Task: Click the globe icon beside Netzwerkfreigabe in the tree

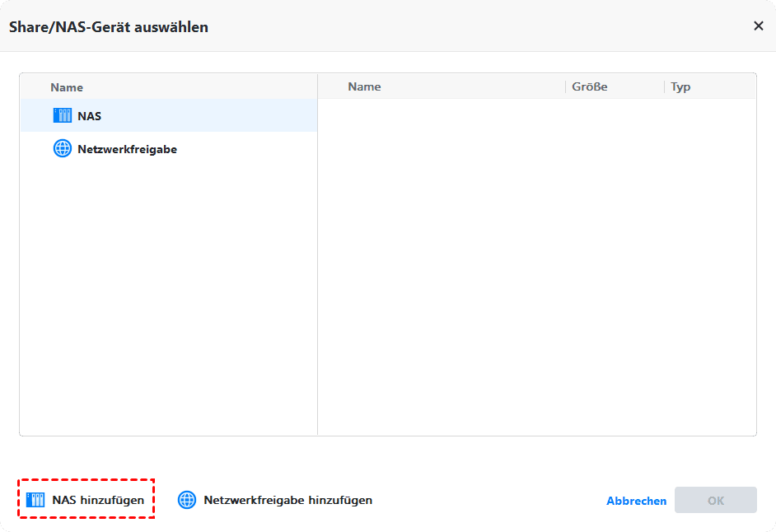Action: [63, 149]
